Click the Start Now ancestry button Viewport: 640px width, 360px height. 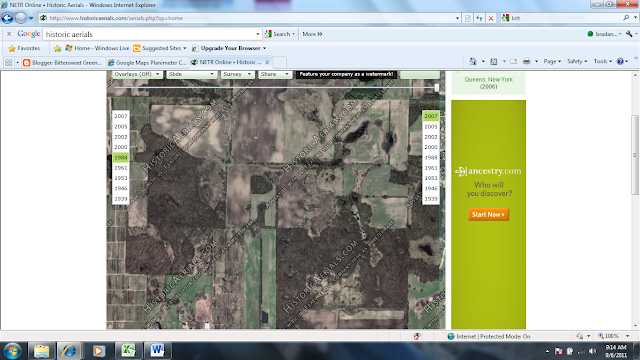[x=488, y=214]
